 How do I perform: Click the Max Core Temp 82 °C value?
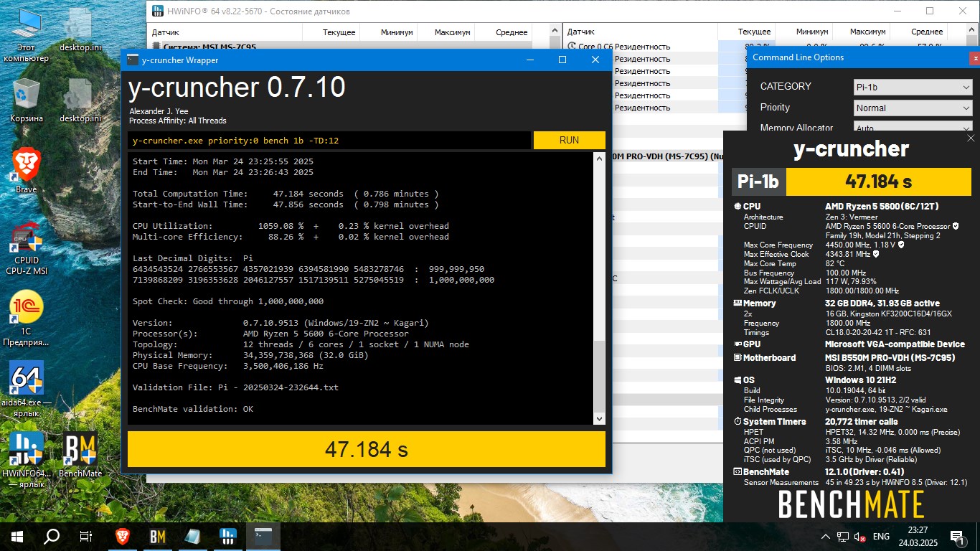[x=836, y=263]
